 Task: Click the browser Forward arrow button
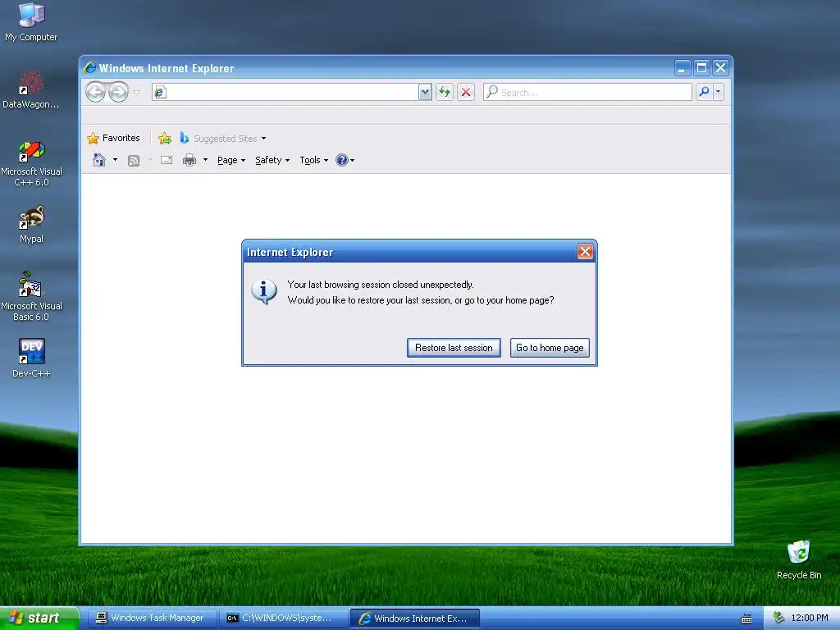pos(118,92)
